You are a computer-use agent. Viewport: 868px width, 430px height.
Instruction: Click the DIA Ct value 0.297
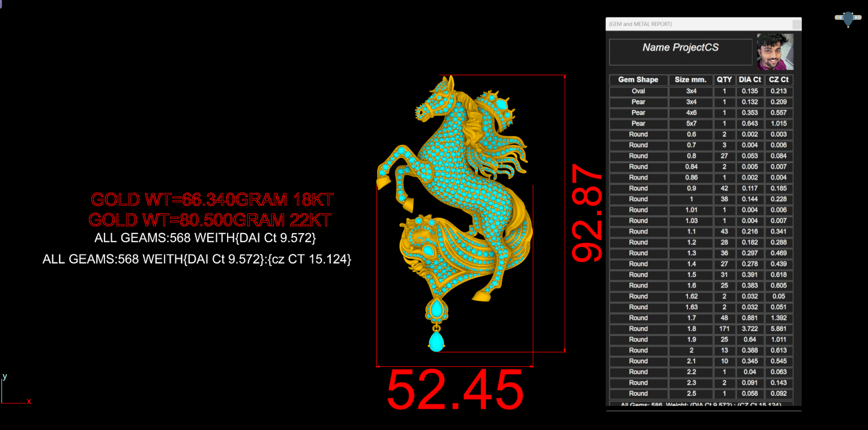[750, 253]
